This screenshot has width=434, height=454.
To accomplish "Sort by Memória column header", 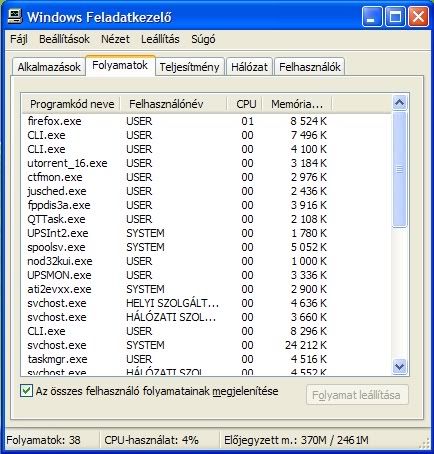I will [x=297, y=104].
